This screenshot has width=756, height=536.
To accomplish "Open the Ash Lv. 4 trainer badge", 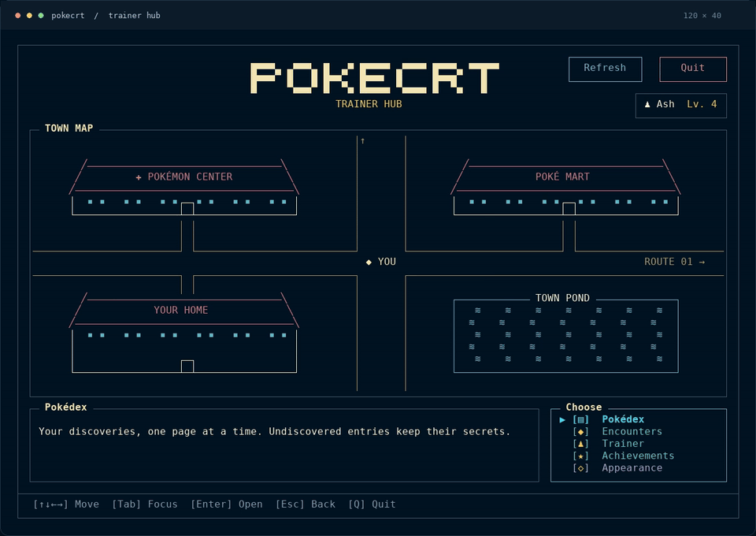I will coord(680,105).
